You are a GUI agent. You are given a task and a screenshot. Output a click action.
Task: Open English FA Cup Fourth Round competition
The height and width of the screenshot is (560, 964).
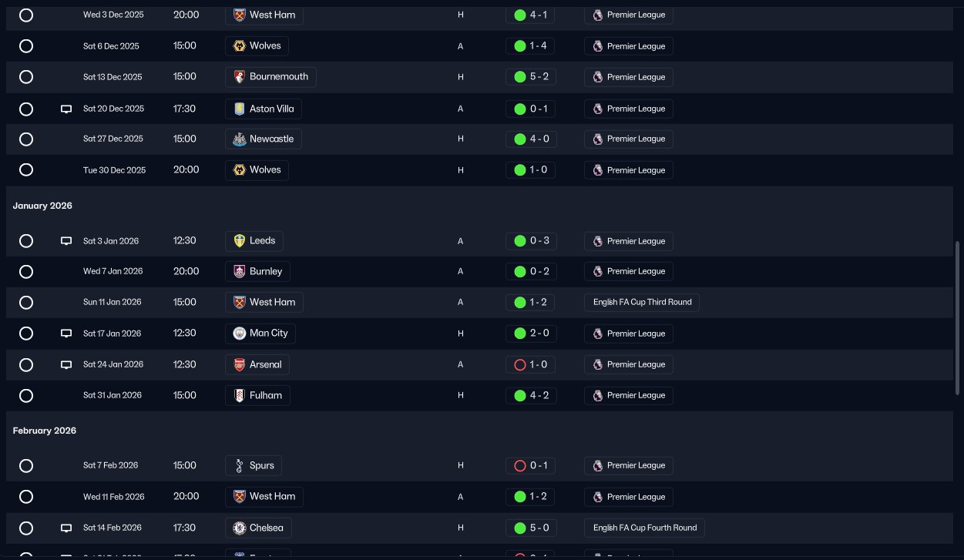[644, 528]
